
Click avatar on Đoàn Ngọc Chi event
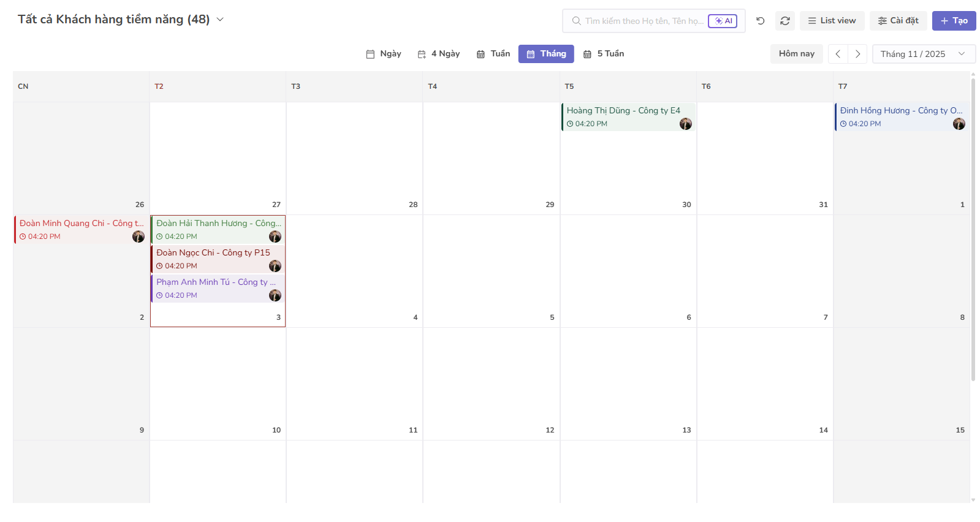[275, 266]
